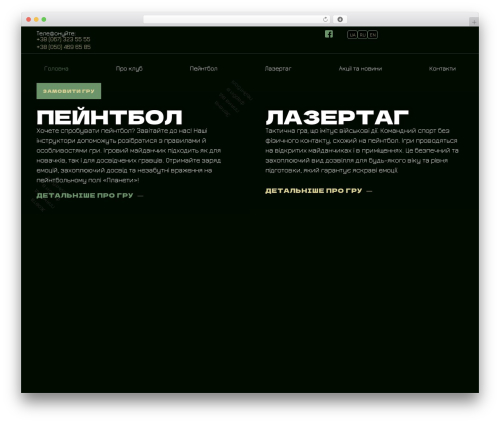Image resolution: width=500 pixels, height=423 pixels.
Task: Call the +38 (067) phone number
Action: pyautogui.click(x=63, y=39)
